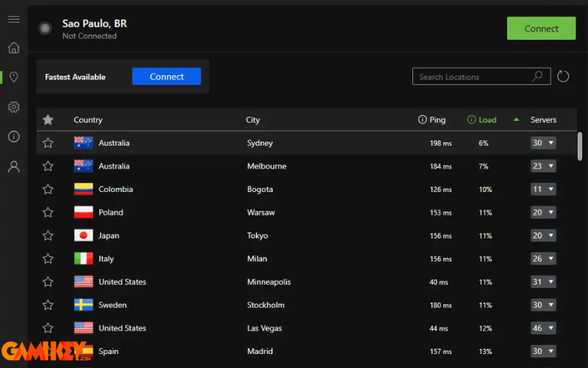Viewport: 588px width, 368px height.
Task: Sort list by Country column header
Action: pos(88,120)
